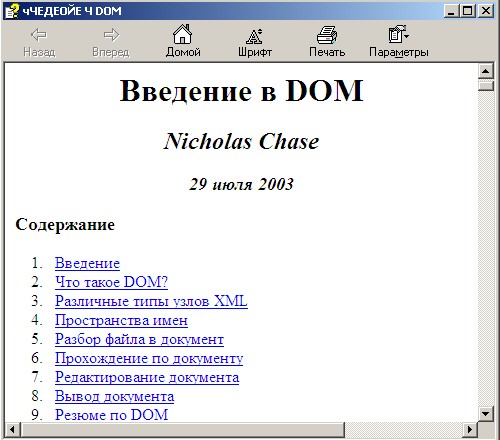500x440 pixels.
Task: Click horizontal scrollbar left arrow
Action: [x=12, y=429]
